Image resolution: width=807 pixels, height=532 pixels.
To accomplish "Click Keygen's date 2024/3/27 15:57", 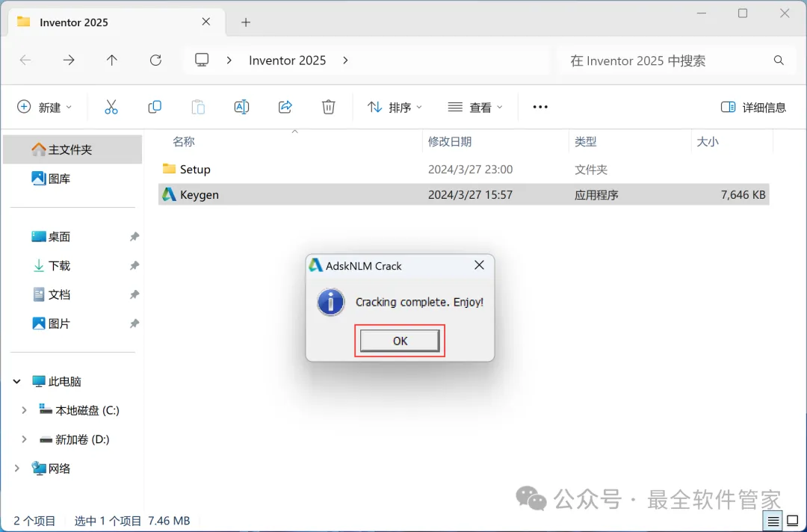I will click(470, 195).
